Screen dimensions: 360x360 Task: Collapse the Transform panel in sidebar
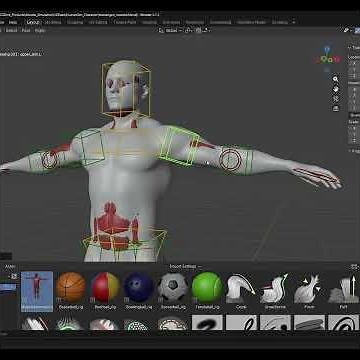(x=354, y=48)
